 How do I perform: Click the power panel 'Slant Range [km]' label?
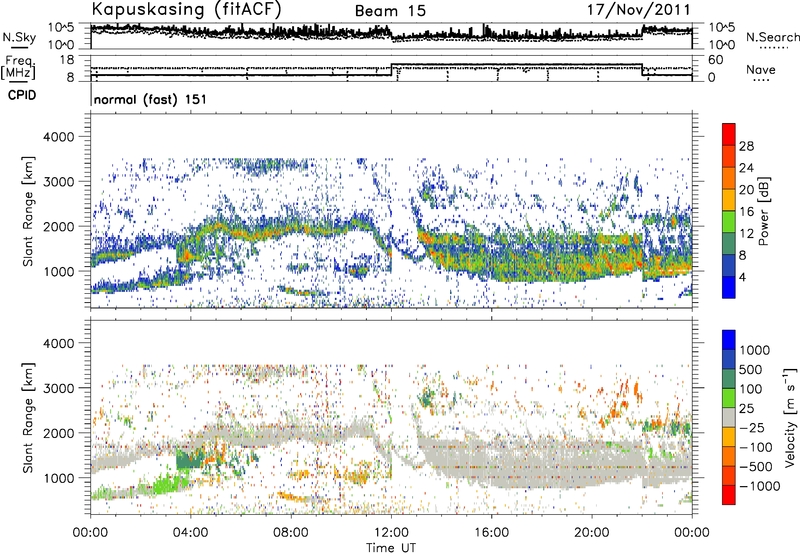[29, 211]
